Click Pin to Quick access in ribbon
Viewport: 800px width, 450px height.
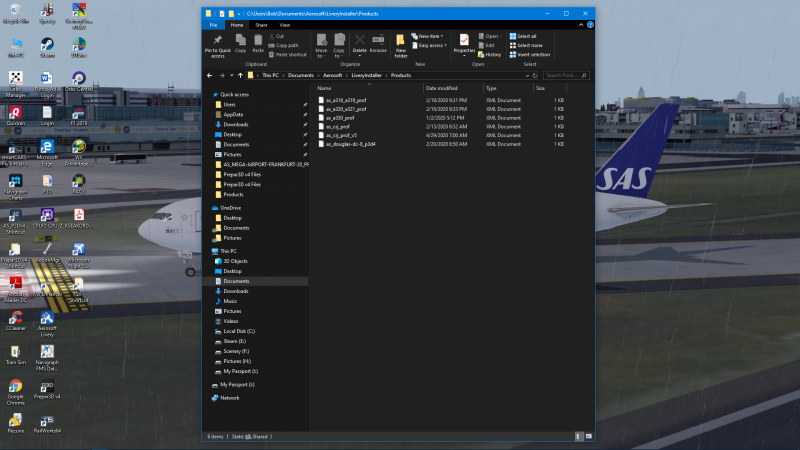[218, 46]
